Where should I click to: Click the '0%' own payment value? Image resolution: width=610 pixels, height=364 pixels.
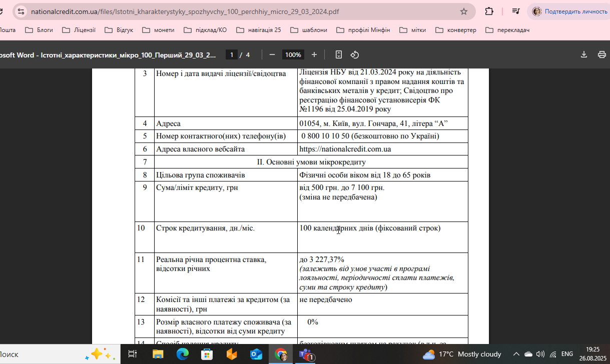313,322
